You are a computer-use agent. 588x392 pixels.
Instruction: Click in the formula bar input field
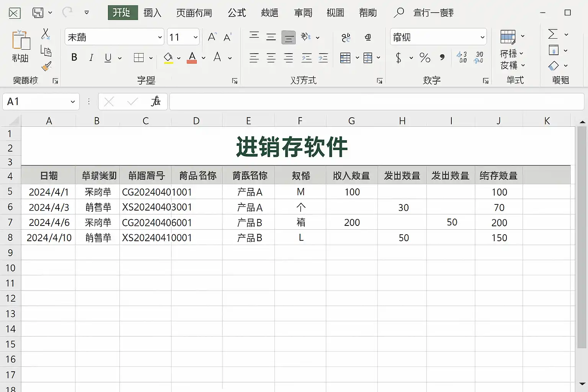tap(377, 101)
